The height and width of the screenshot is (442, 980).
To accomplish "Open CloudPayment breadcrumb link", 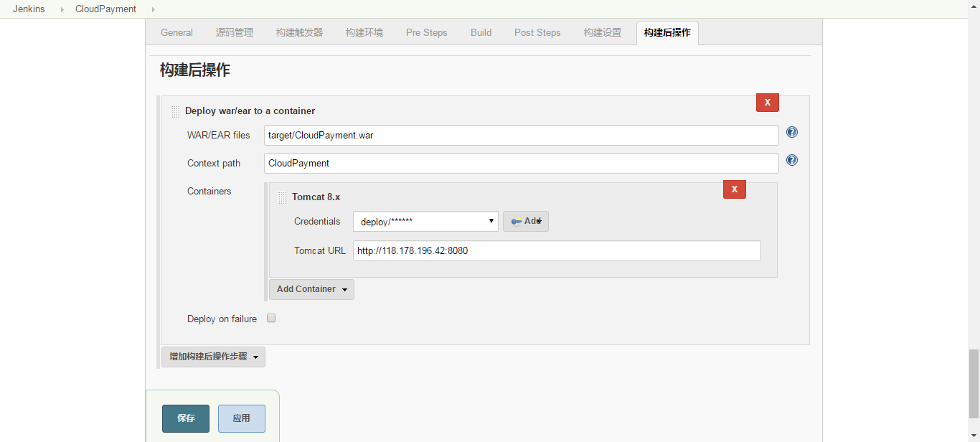I will pyautogui.click(x=105, y=9).
